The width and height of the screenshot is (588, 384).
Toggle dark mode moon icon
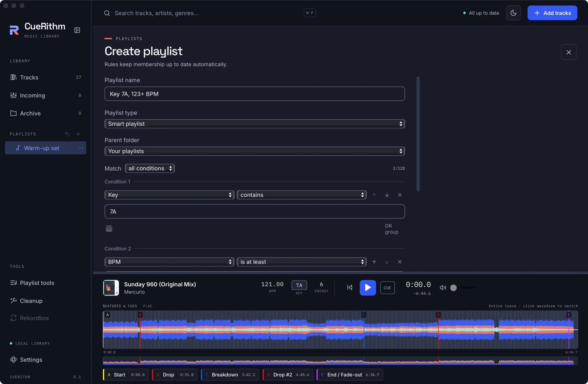click(x=513, y=13)
